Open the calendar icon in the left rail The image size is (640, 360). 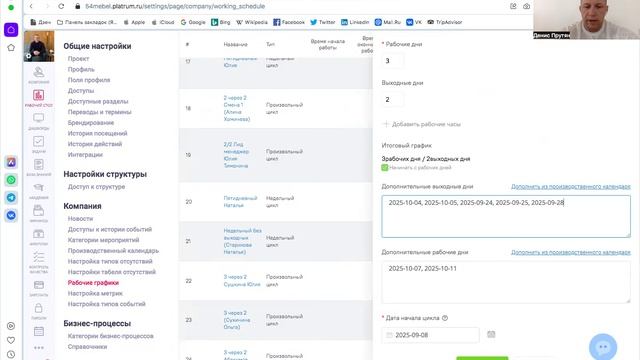tap(39, 331)
